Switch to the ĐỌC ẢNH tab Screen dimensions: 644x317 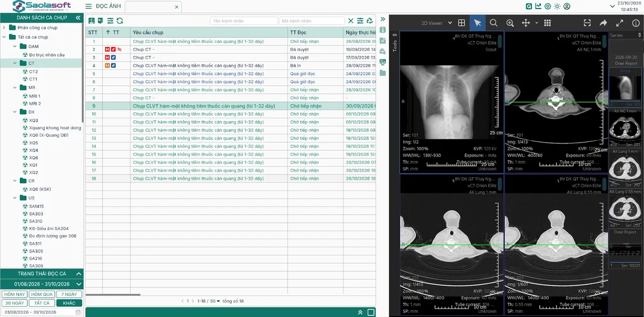coord(108,6)
